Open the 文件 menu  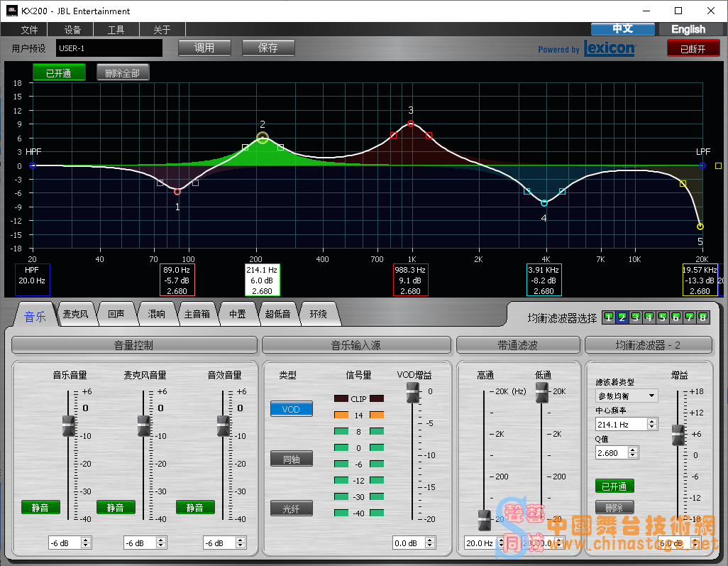tap(29, 30)
